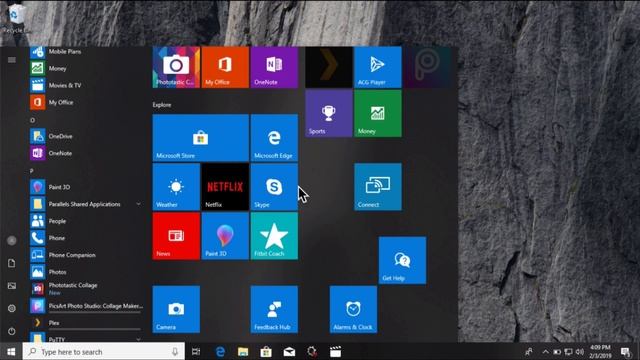Image resolution: width=640 pixels, height=360 pixels.
Task: Click the Windows Start button
Action: coord(11,351)
